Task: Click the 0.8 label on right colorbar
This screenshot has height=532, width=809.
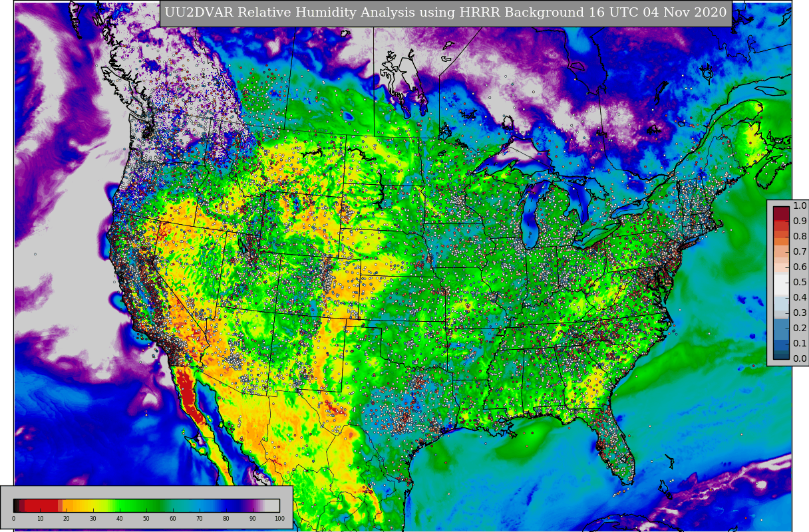Action: (799, 236)
